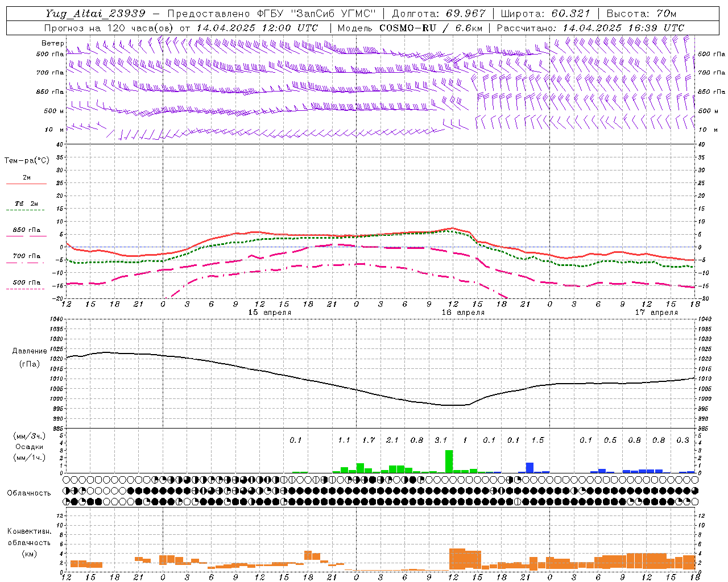Click the '850 гПа' temperature legend entry

[26, 230]
